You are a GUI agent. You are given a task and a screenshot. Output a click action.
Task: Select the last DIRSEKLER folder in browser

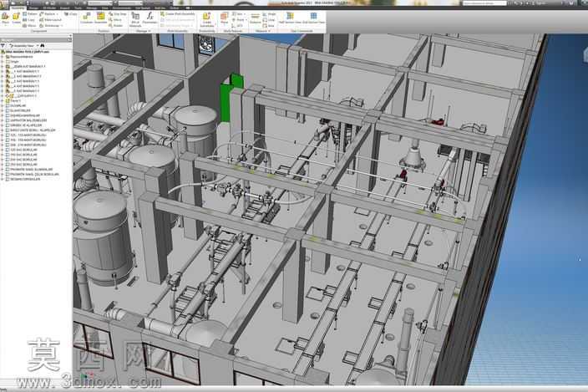(23, 179)
